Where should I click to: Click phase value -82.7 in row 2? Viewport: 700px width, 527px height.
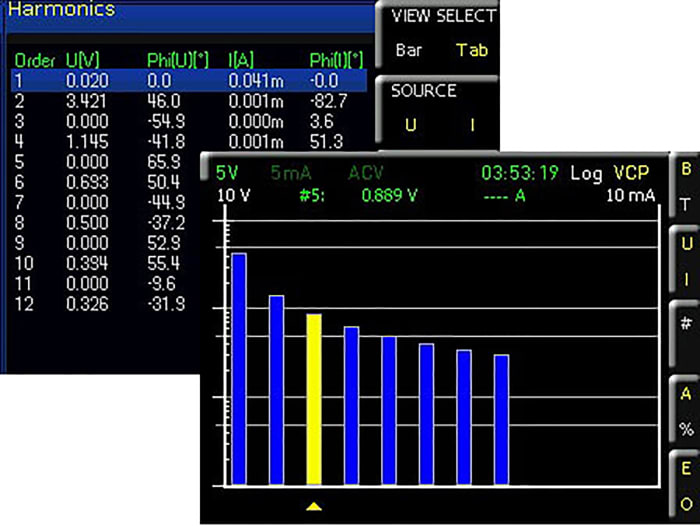(328, 101)
